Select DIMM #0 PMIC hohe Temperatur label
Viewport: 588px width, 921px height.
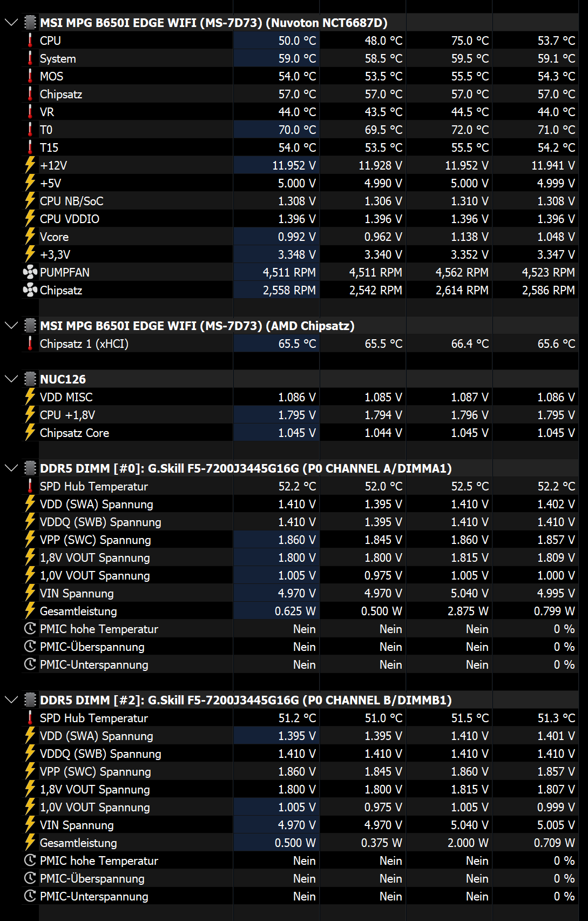pos(99,629)
